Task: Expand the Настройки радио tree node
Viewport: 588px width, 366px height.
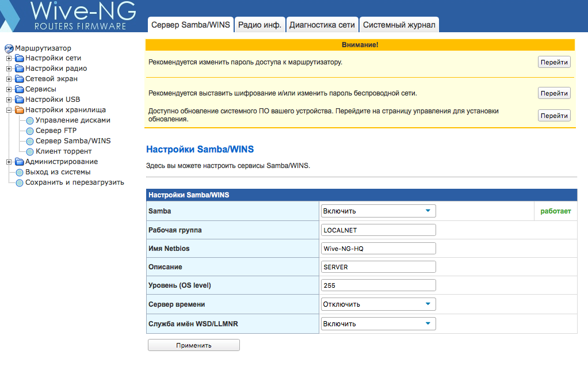Action: click(x=9, y=69)
